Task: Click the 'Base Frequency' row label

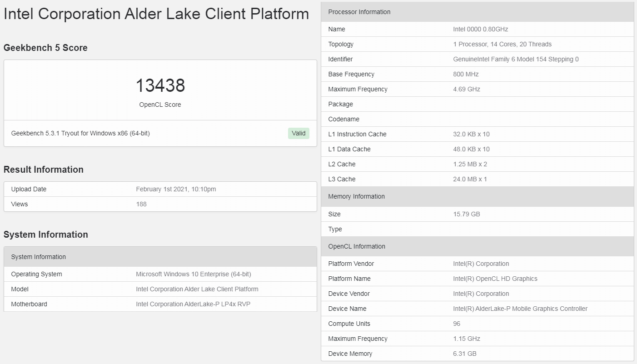Action: pyautogui.click(x=351, y=74)
